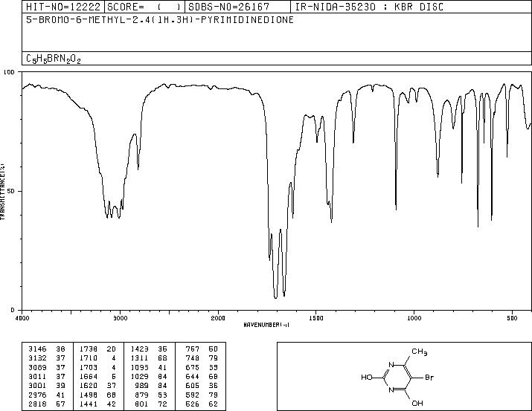This screenshot has width=532, height=411.
Task: Select peak table entry 2976
Action: coord(46,395)
